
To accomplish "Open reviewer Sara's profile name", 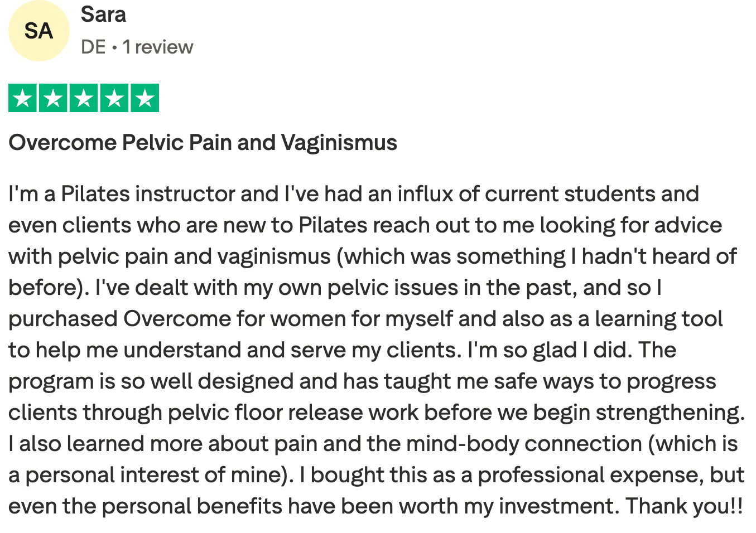I will tap(103, 14).
